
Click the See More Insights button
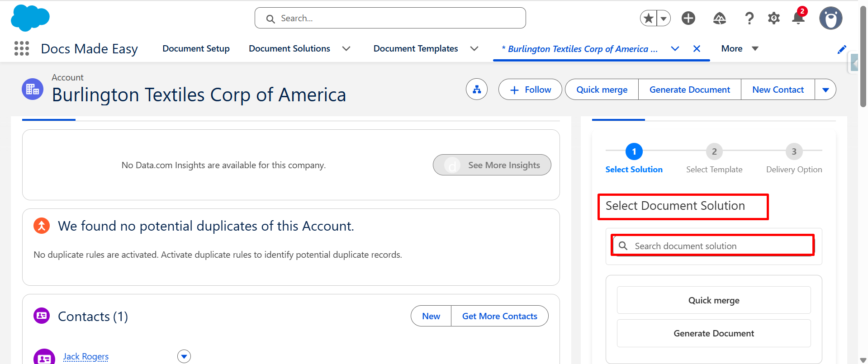tap(492, 165)
